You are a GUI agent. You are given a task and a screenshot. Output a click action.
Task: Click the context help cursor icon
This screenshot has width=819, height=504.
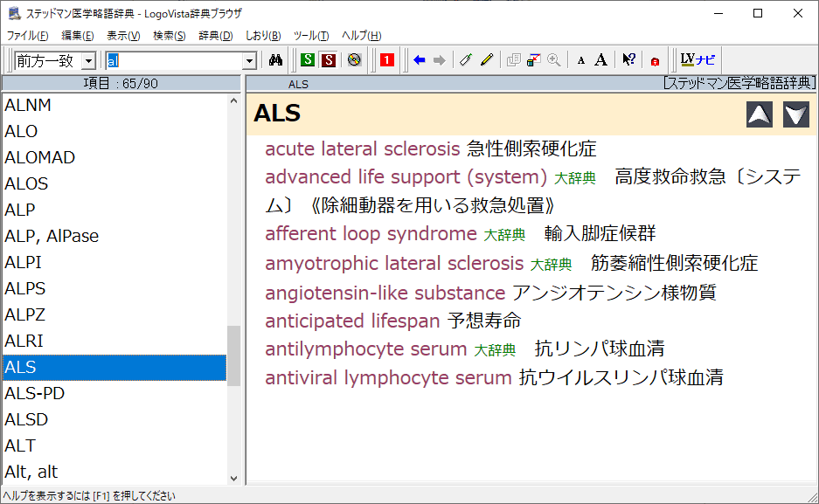coord(628,60)
